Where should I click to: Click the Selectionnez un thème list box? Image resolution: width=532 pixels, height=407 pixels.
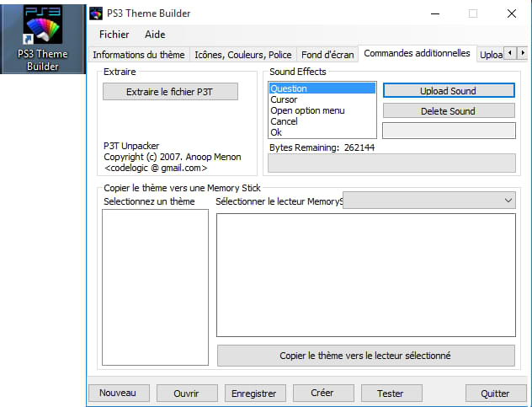coord(156,287)
